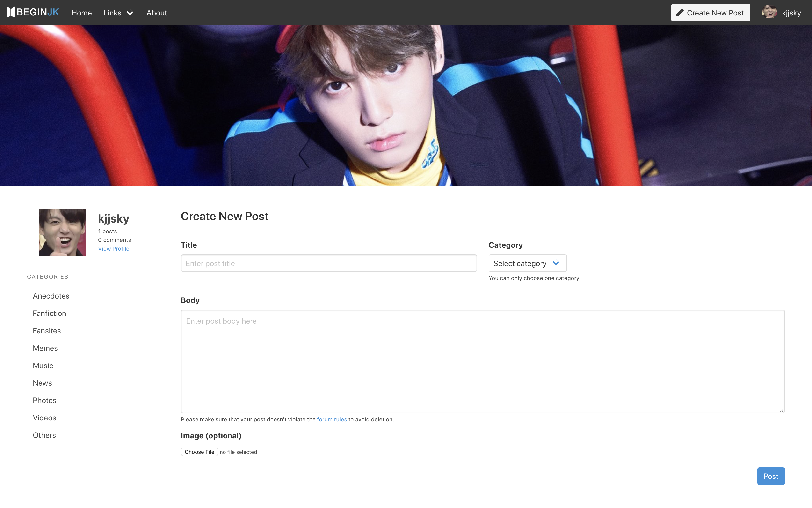
Task: Select the Fanfiction category
Action: click(49, 314)
